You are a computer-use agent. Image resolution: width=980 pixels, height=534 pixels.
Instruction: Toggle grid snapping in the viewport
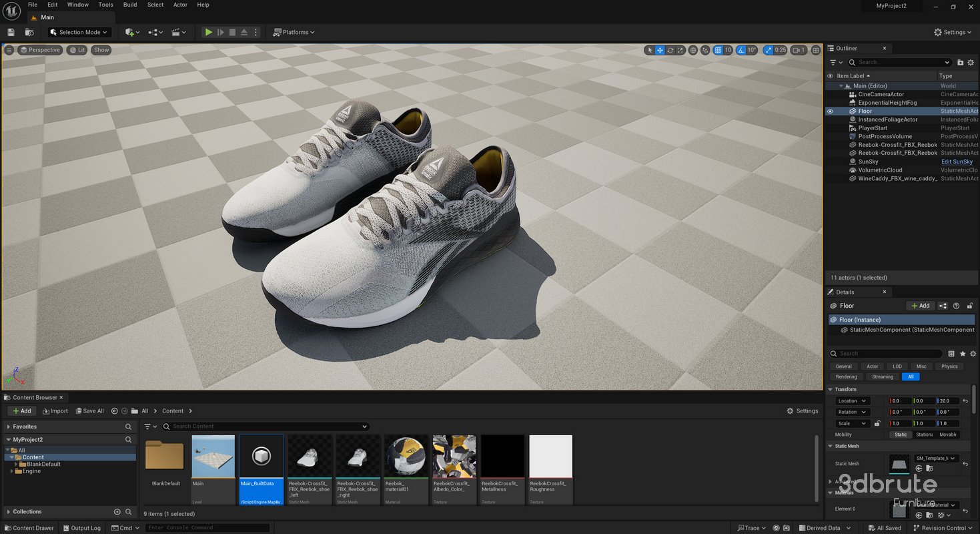coord(718,50)
